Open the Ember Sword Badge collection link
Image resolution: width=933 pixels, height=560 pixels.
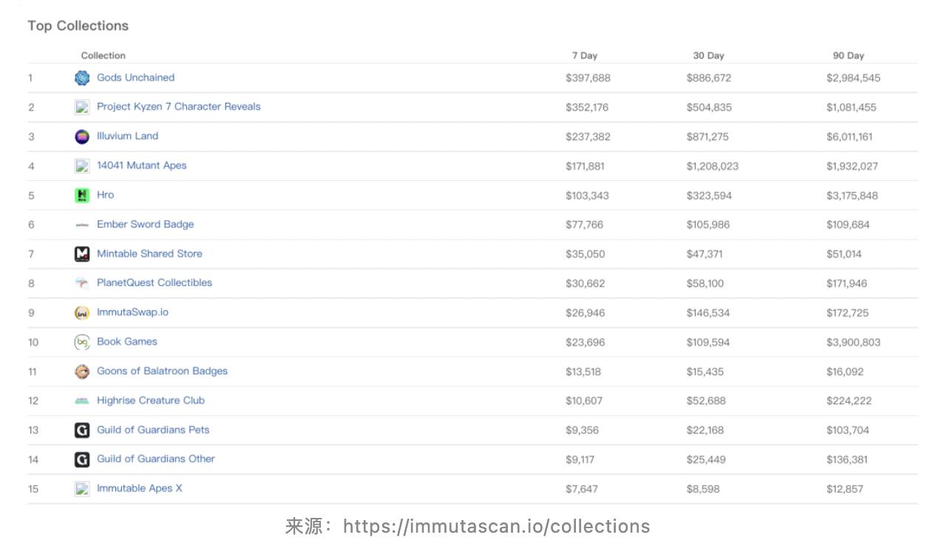[x=145, y=224]
